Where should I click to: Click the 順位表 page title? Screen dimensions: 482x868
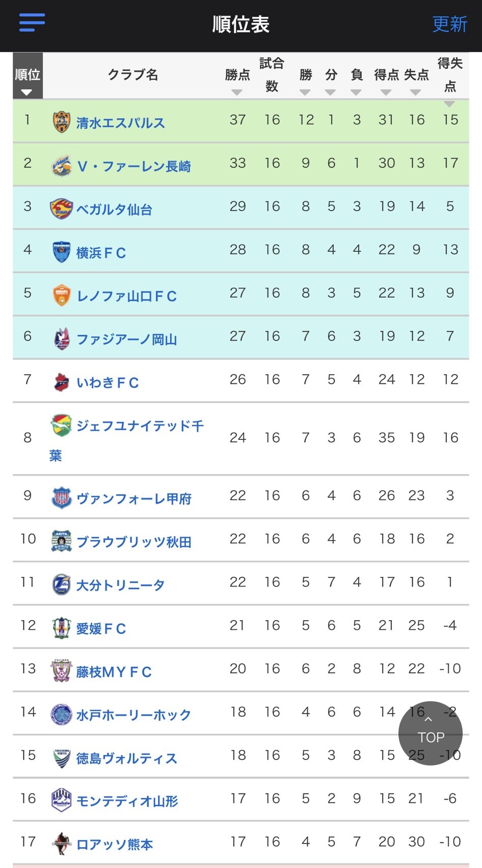[x=241, y=24]
